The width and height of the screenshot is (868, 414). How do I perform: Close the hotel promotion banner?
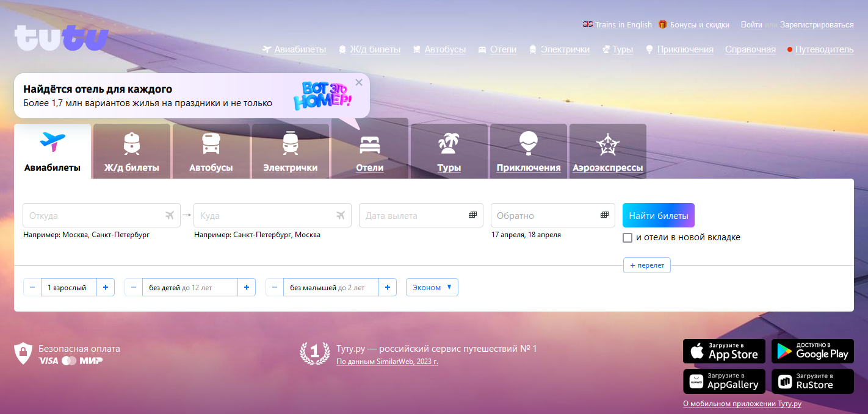point(359,82)
